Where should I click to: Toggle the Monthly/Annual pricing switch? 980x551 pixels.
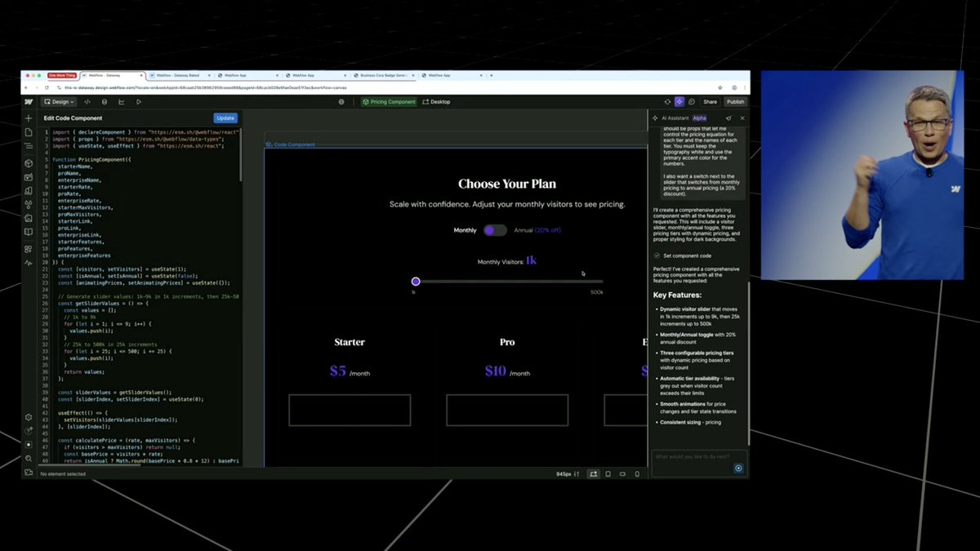point(495,230)
